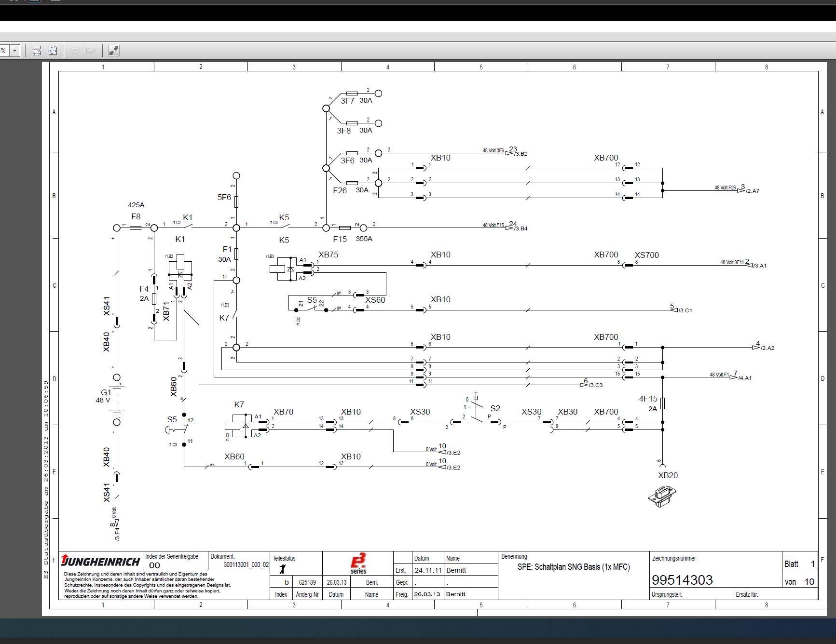The image size is (836, 644).
Task: Click the /3.C3 cross-reference
Action: [595, 385]
